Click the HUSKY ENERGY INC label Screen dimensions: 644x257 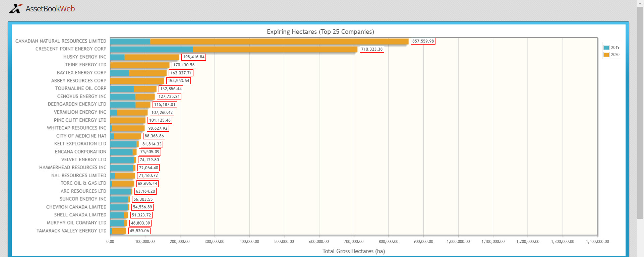[x=85, y=57]
